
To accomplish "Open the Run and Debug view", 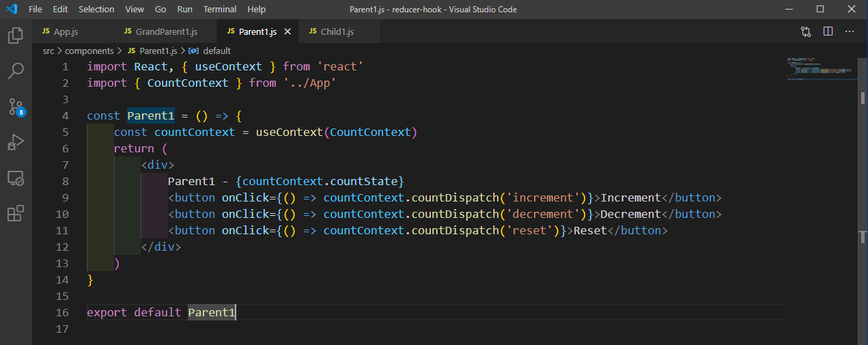I will click(x=16, y=142).
